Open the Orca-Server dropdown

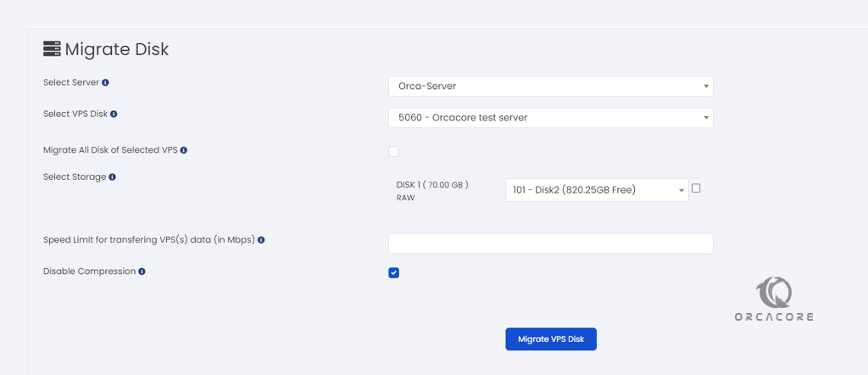551,87
